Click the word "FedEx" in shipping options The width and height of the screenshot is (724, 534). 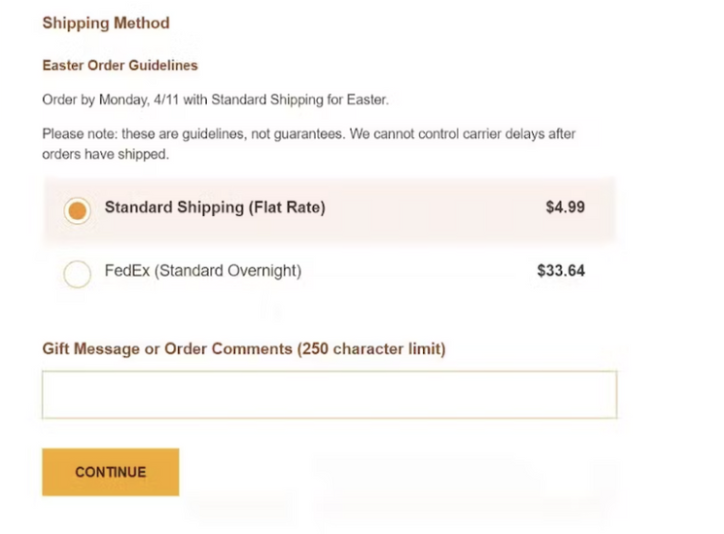(x=125, y=270)
